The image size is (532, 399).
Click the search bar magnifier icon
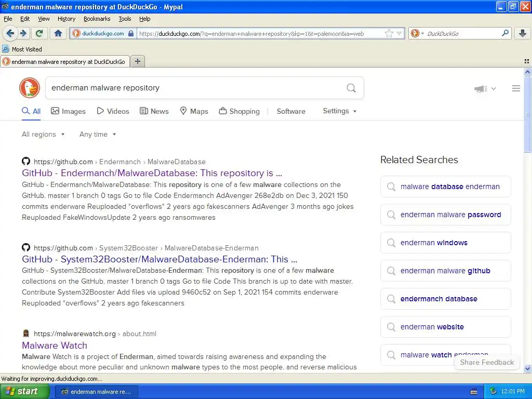click(x=505, y=33)
